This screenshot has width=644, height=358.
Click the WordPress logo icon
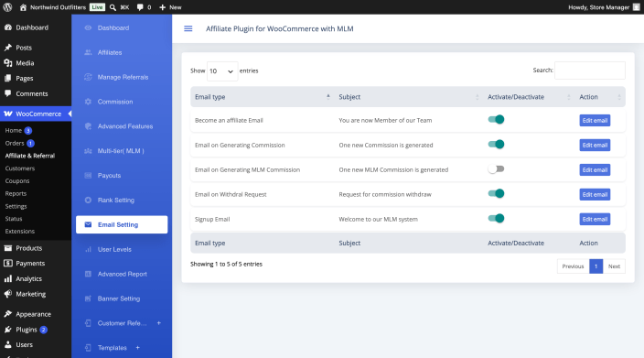pyautogui.click(x=7, y=7)
